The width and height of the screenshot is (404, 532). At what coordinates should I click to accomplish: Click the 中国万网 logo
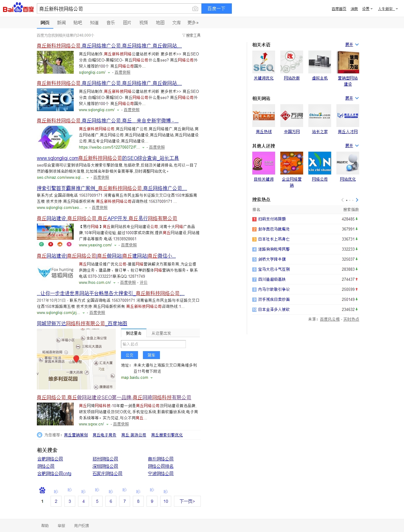pos(292,116)
